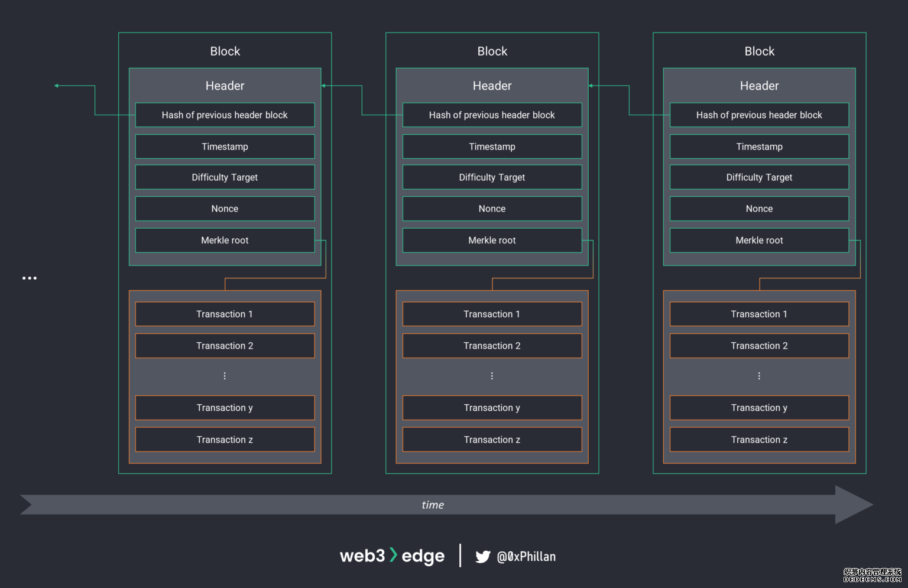
Task: Click Difficulty Target in the rightmost block
Action: pos(760,177)
